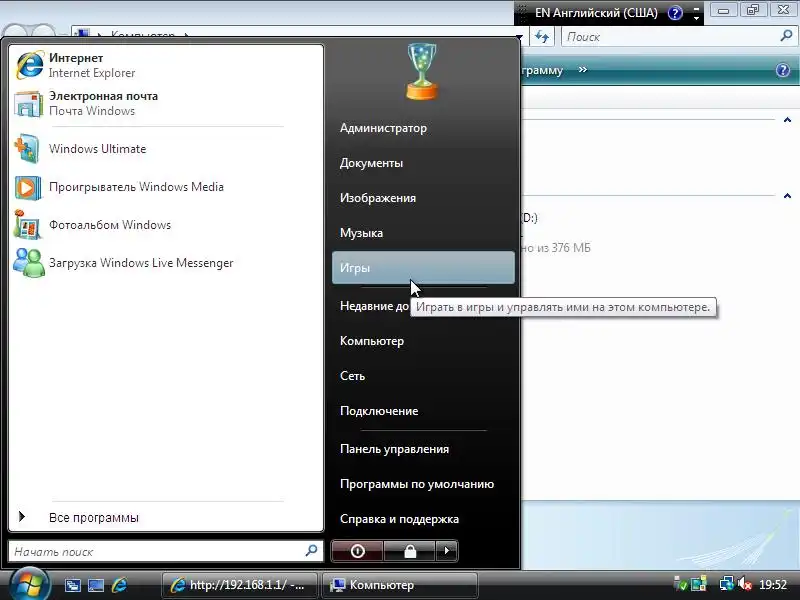Click the power sleep button
Image resolution: width=800 pixels, height=600 pixels.
click(357, 551)
